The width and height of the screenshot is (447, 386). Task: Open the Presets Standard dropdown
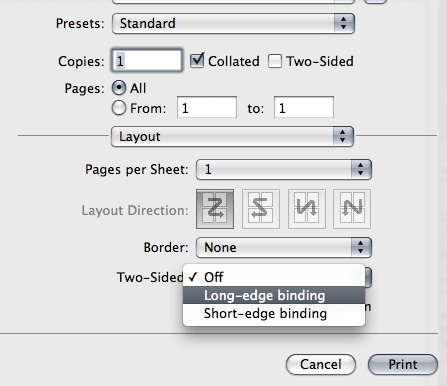click(x=233, y=23)
